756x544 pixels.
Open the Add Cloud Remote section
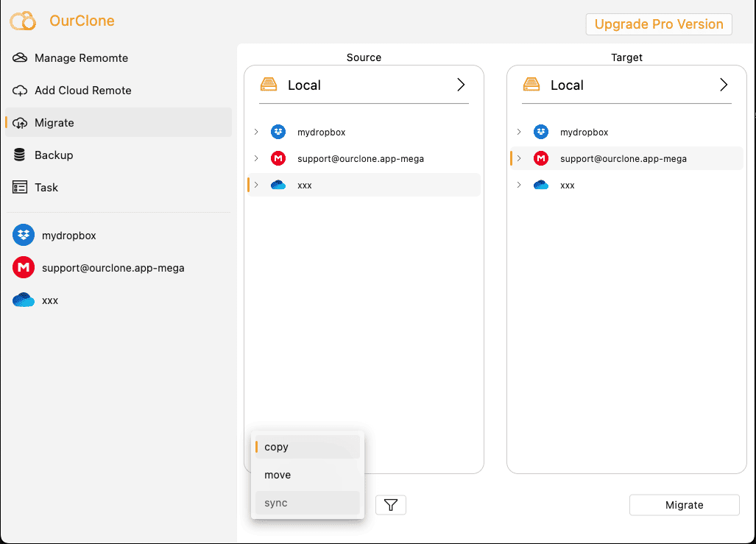coord(119,91)
